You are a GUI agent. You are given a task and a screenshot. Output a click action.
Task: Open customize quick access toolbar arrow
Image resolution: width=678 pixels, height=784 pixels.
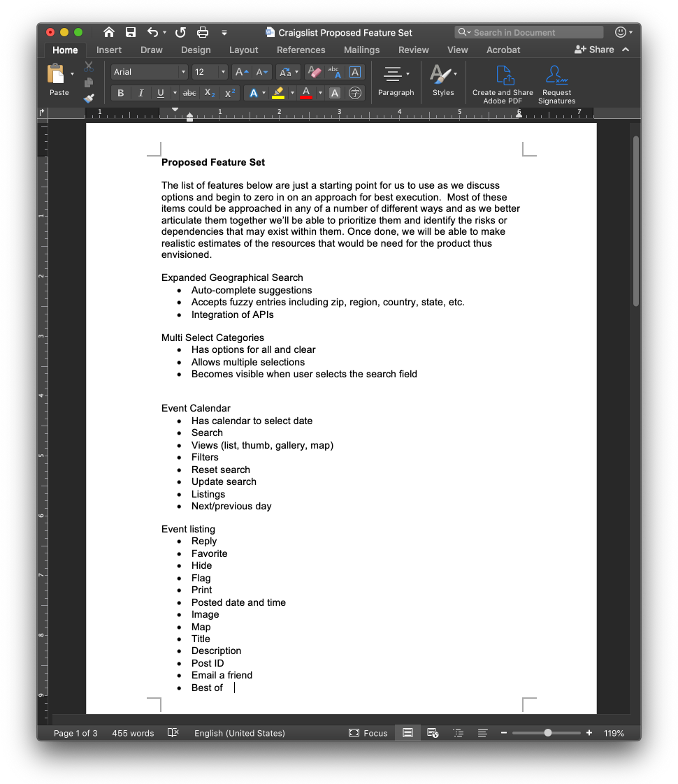point(224,33)
